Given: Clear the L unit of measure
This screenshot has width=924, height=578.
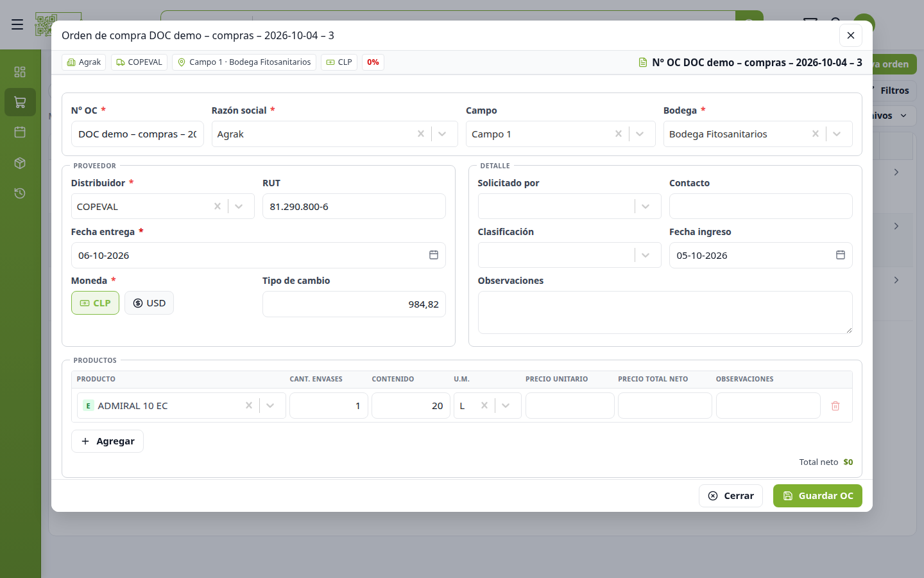Looking at the screenshot, I should [484, 406].
